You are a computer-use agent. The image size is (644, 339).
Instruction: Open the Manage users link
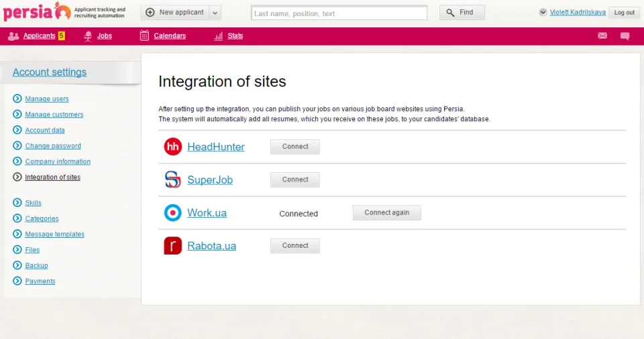coord(47,99)
